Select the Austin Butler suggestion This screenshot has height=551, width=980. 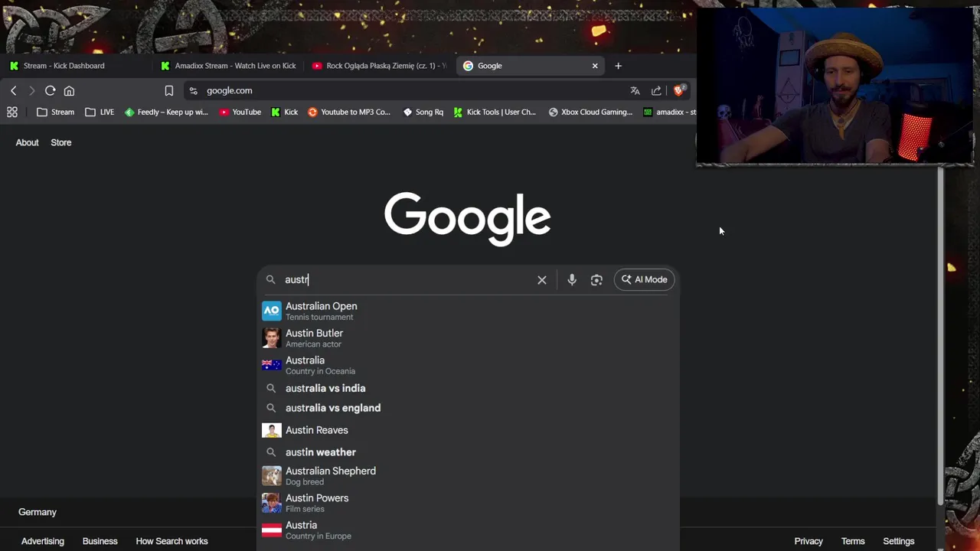click(x=468, y=338)
